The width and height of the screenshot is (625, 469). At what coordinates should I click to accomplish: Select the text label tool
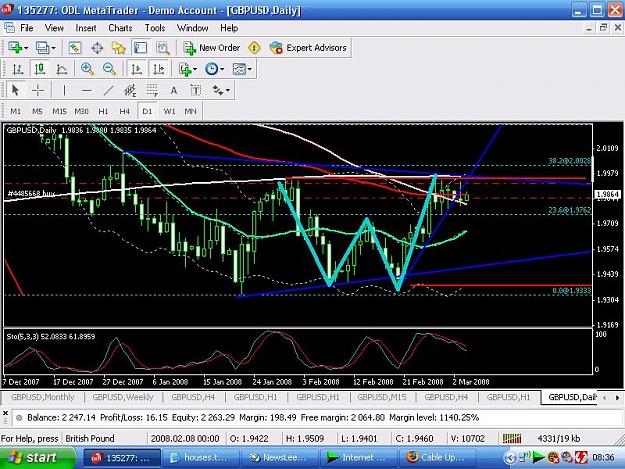click(x=196, y=90)
